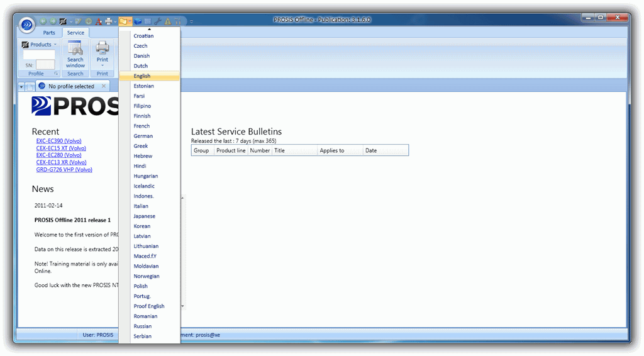Screen dimensions: 644x356
Task: Set language to Japanese
Action: (x=150, y=216)
